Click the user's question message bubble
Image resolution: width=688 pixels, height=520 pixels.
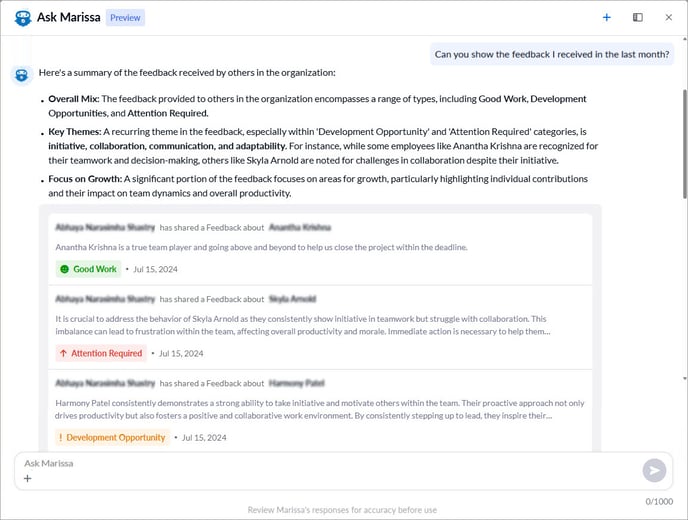(x=552, y=54)
